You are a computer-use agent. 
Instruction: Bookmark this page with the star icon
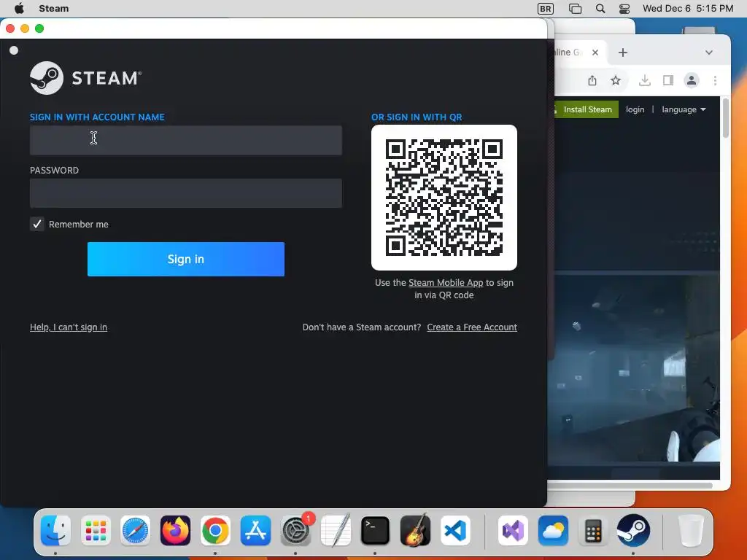(x=616, y=80)
